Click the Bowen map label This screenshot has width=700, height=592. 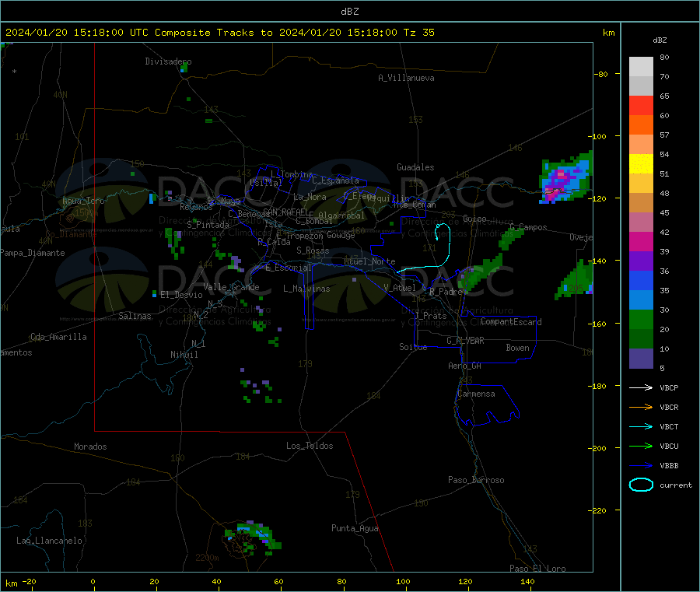[517, 348]
